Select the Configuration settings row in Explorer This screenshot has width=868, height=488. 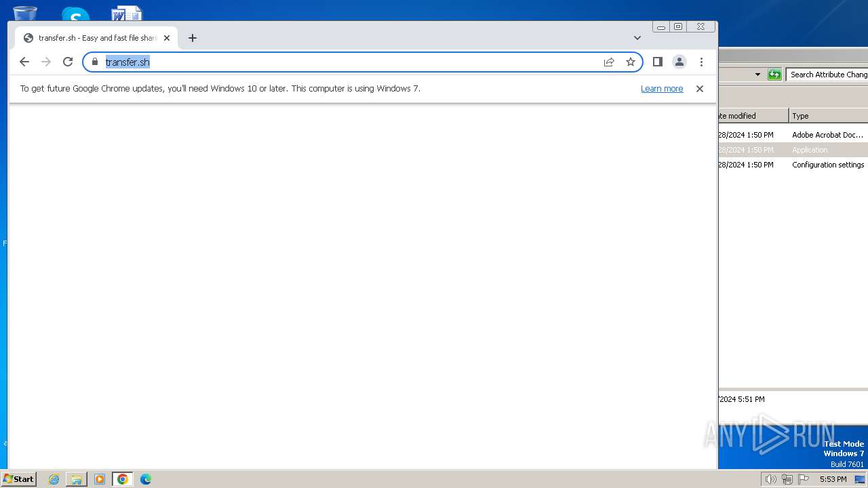click(793, 165)
